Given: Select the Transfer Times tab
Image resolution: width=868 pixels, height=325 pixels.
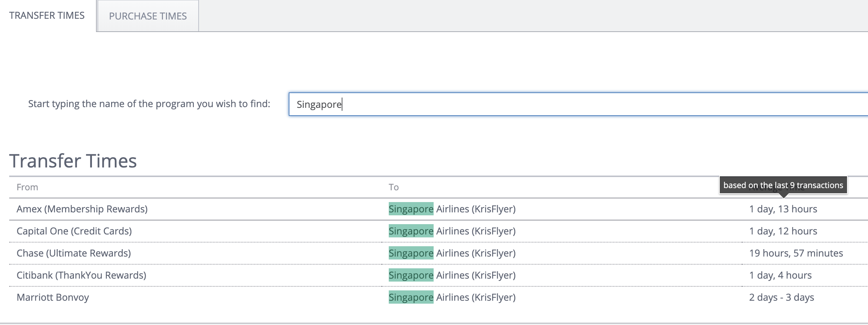Looking at the screenshot, I should (x=47, y=15).
